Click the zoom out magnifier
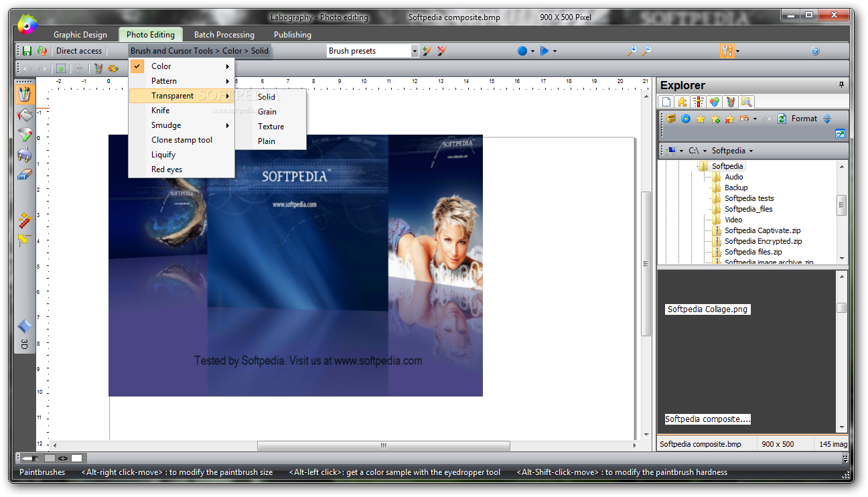The width and height of the screenshot is (868, 497). click(x=646, y=51)
